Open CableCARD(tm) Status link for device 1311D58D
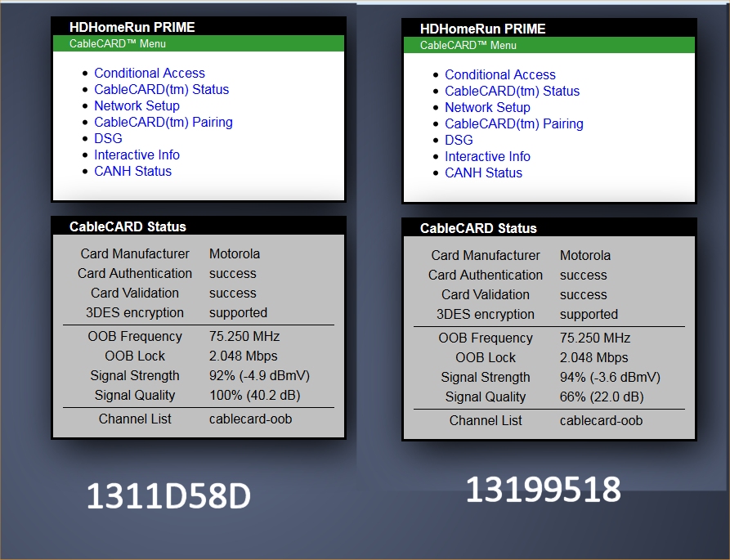This screenshot has height=560, width=730. click(x=161, y=89)
